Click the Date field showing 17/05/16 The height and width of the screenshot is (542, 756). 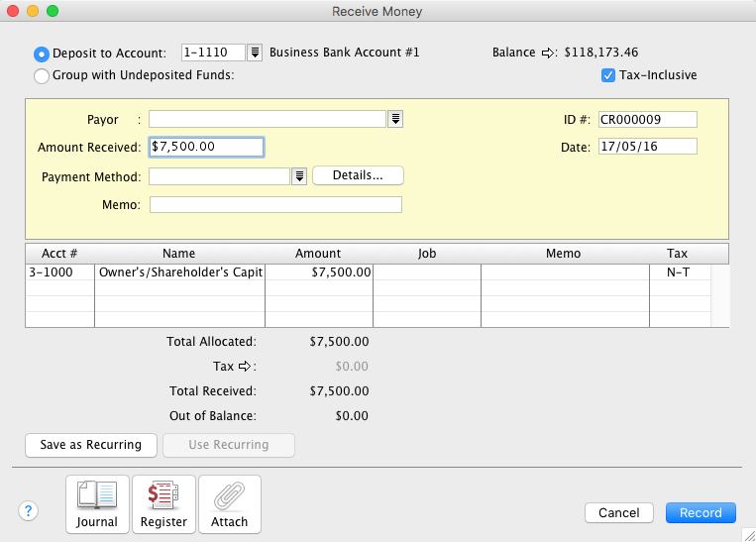[647, 147]
